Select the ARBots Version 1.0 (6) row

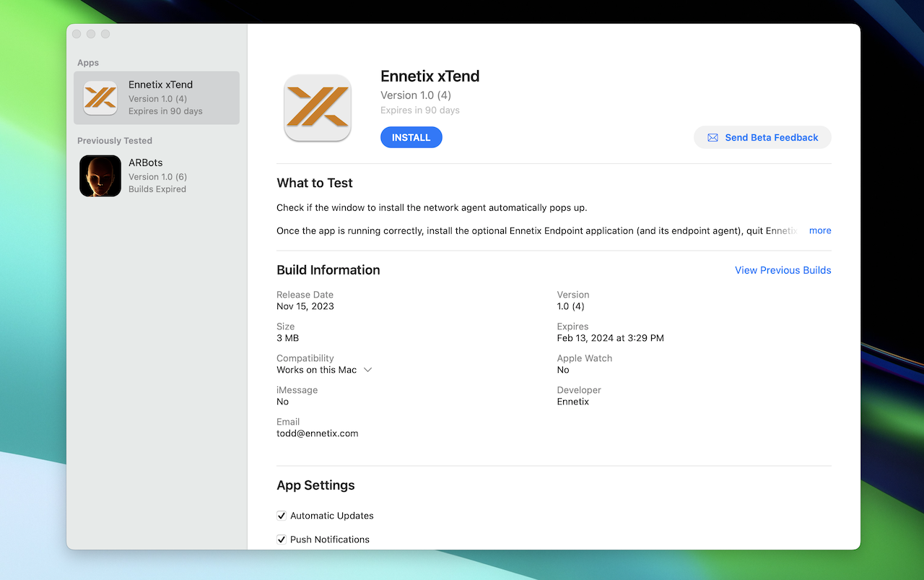click(157, 176)
